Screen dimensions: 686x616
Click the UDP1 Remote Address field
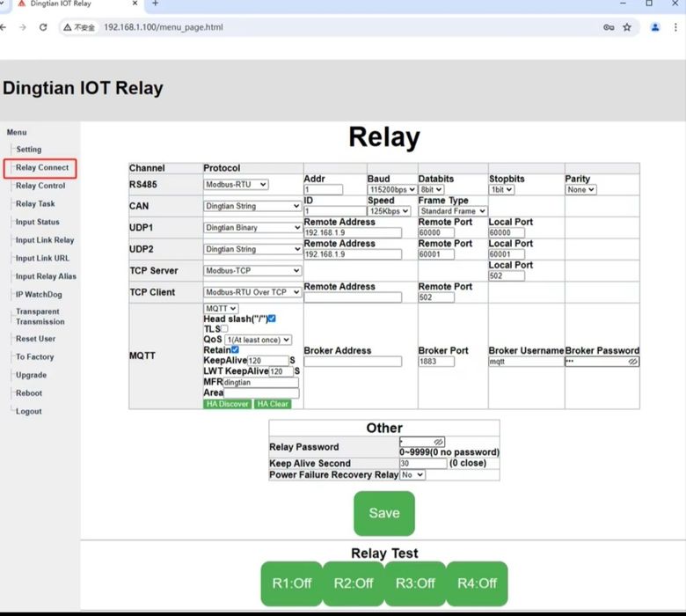(353, 232)
